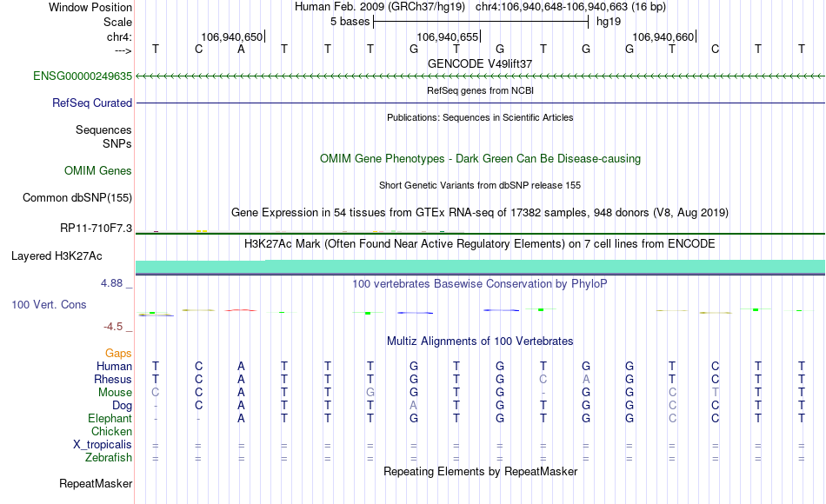This screenshot has width=826, height=504.
Task: Open the RefSeq genes from NCBI title
Action: click(x=480, y=90)
